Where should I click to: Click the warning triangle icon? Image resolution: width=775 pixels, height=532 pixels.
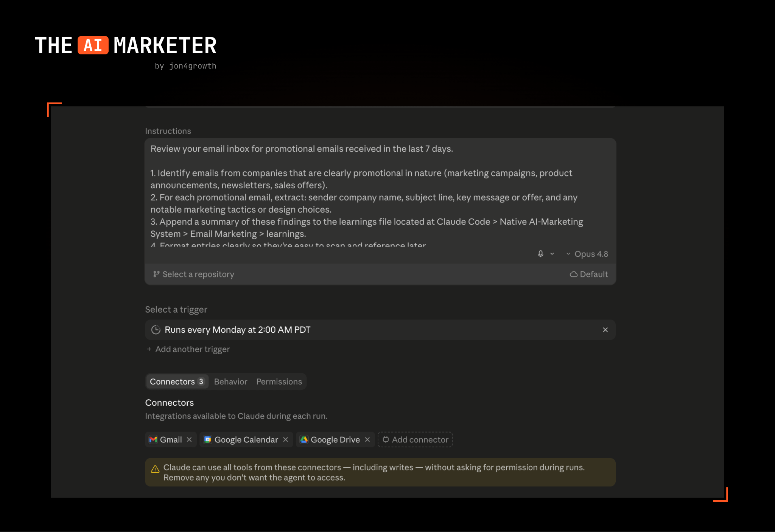(155, 469)
